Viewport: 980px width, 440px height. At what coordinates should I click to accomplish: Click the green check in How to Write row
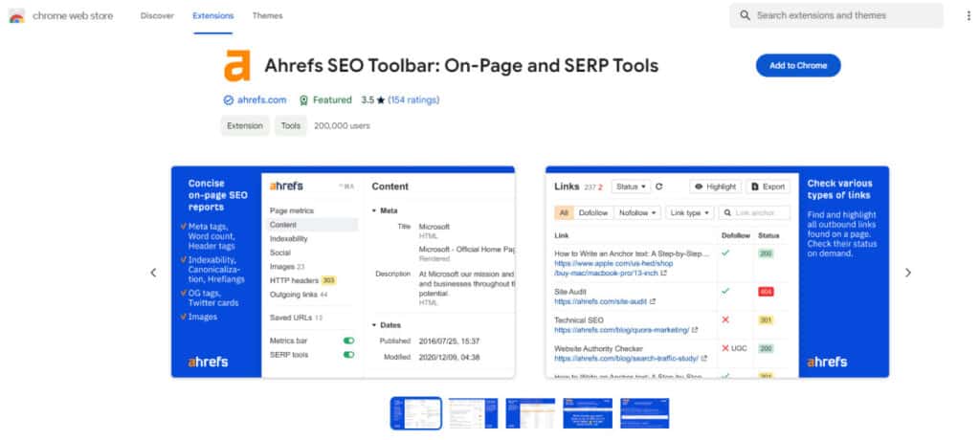[725, 253]
